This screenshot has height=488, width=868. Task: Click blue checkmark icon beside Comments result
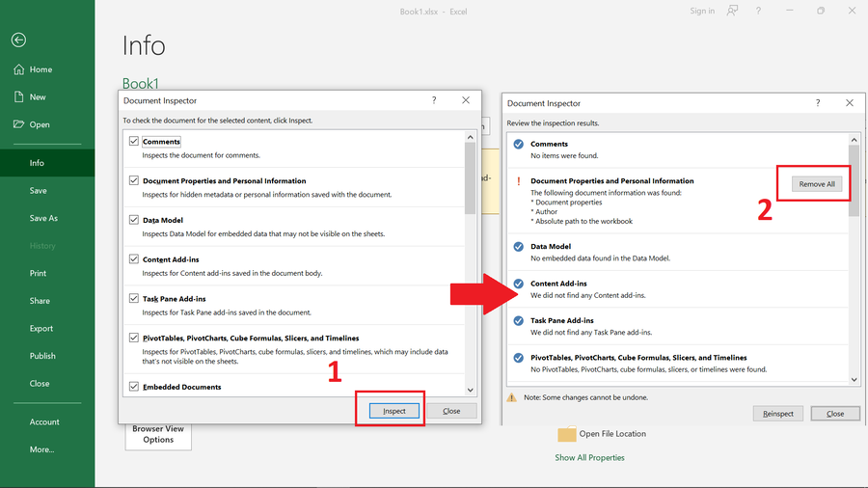tap(518, 144)
